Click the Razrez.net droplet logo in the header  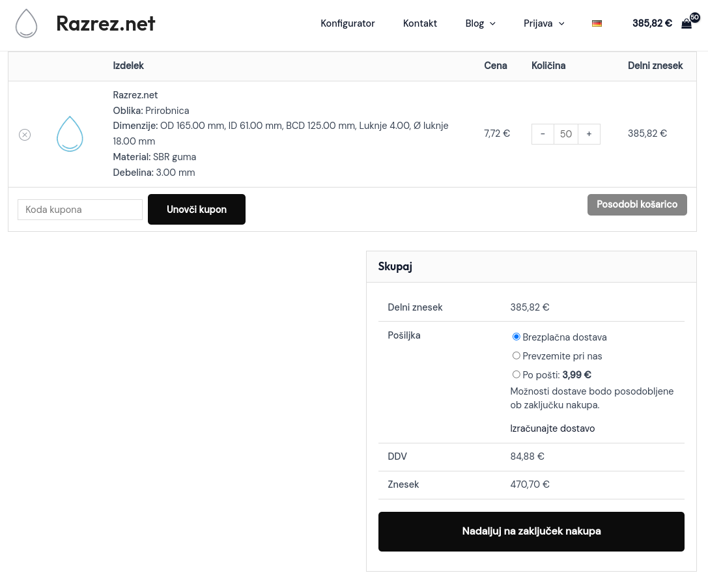click(26, 23)
